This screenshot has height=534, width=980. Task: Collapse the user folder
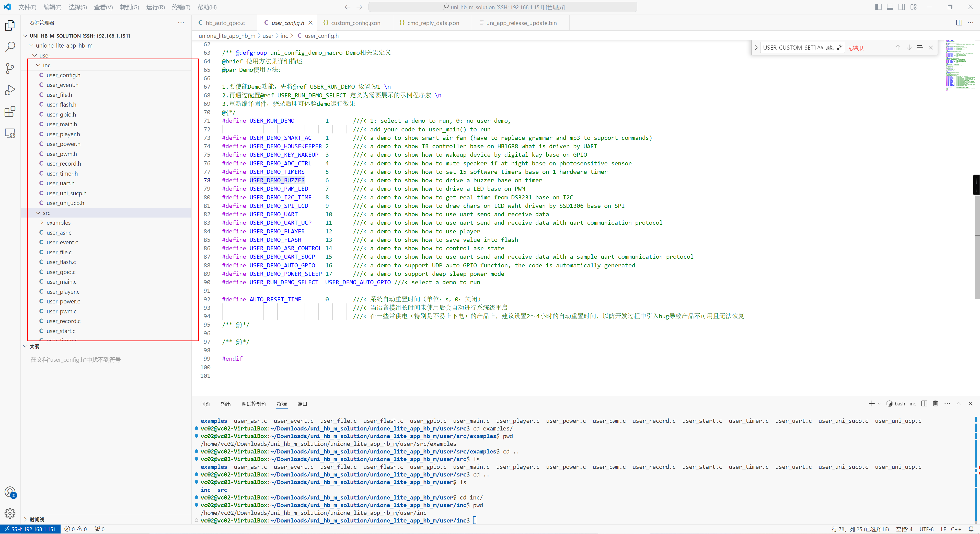34,55
